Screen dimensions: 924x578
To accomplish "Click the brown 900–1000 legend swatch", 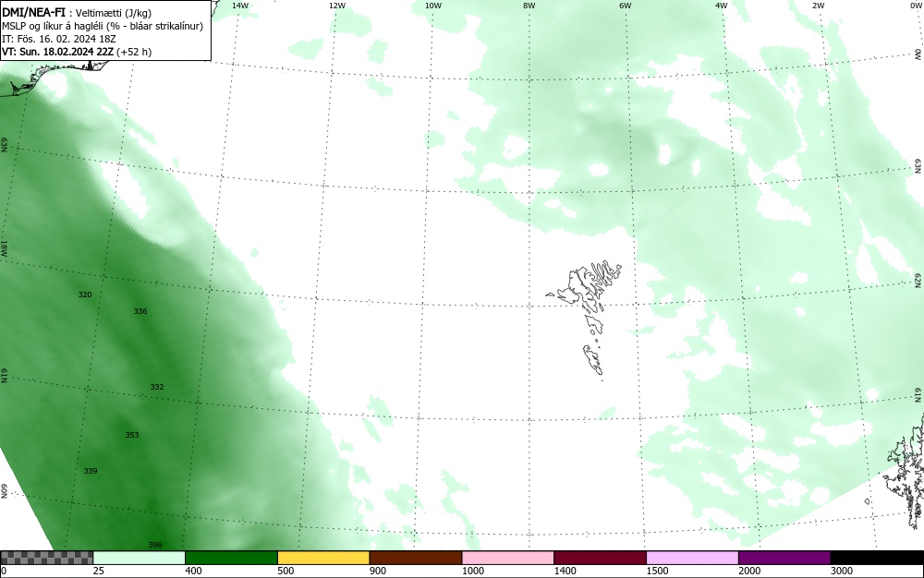I will pyautogui.click(x=416, y=558).
